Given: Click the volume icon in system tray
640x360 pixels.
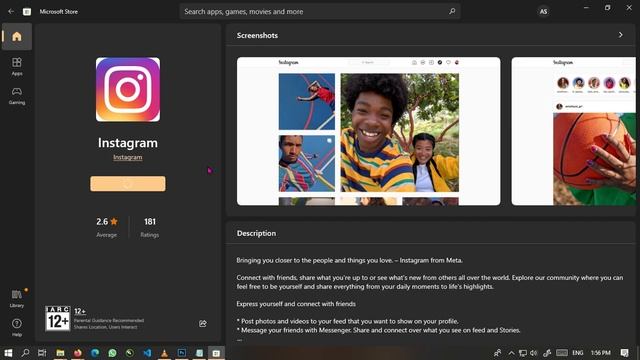Looking at the screenshot, I should (534, 353).
